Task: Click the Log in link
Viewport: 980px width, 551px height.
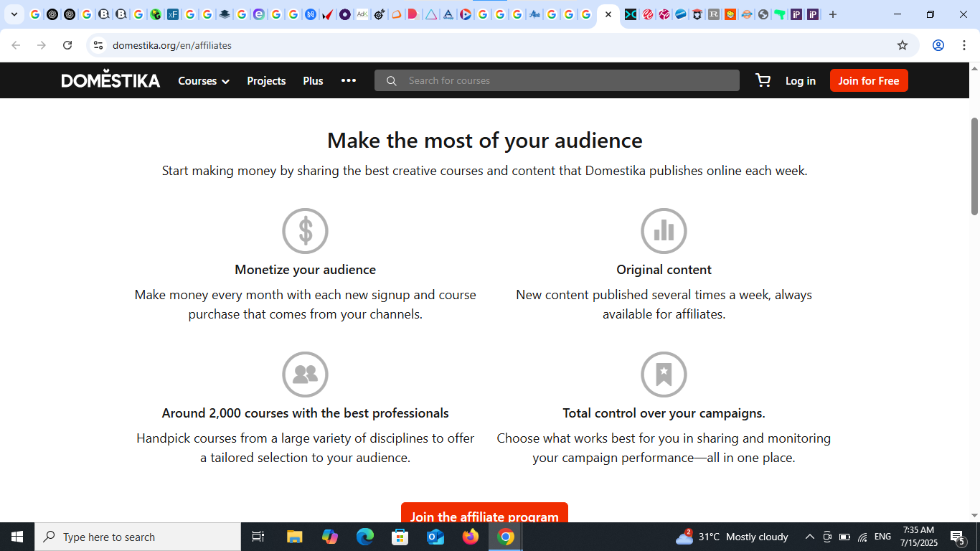Action: (801, 81)
